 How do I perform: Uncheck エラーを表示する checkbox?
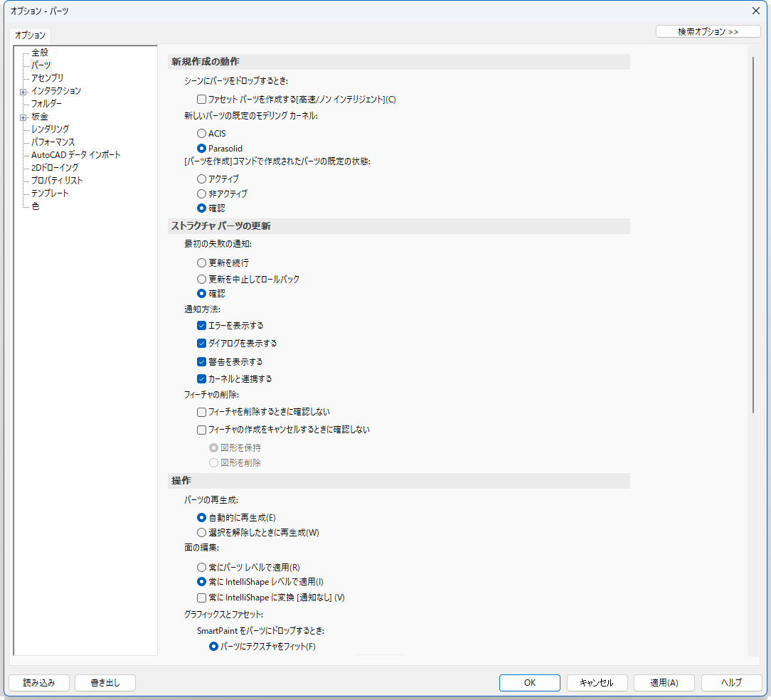click(x=202, y=326)
